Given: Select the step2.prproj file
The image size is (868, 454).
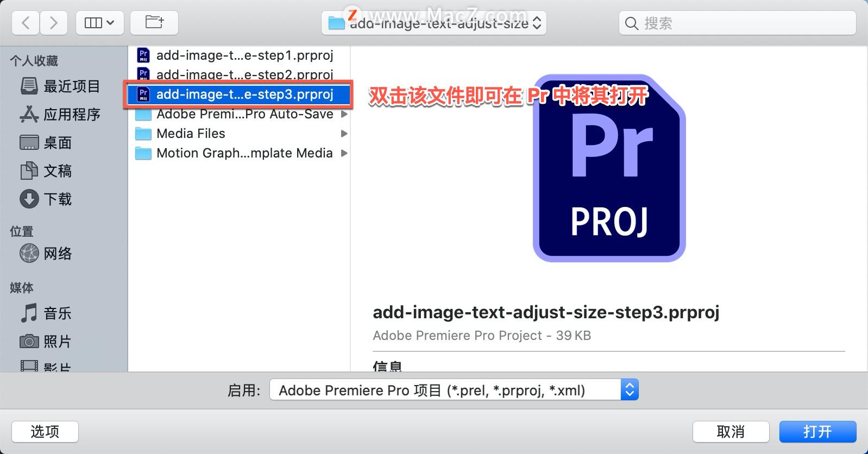Looking at the screenshot, I should tap(239, 74).
